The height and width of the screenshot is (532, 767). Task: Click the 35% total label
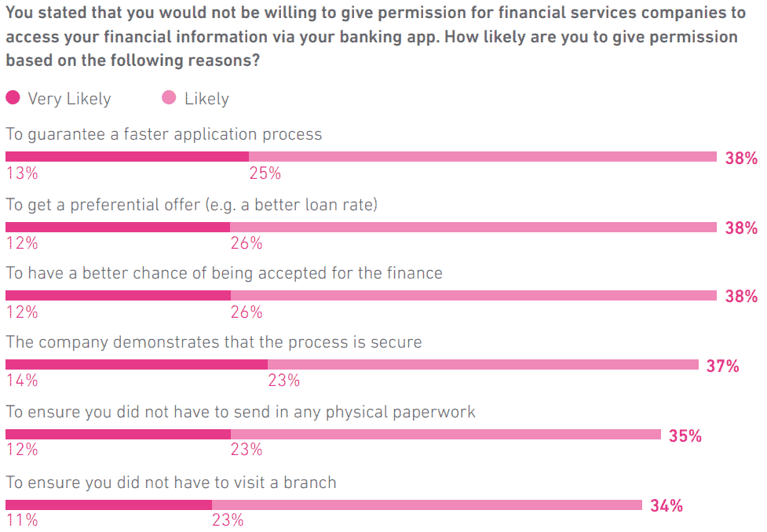pyautogui.click(x=685, y=435)
